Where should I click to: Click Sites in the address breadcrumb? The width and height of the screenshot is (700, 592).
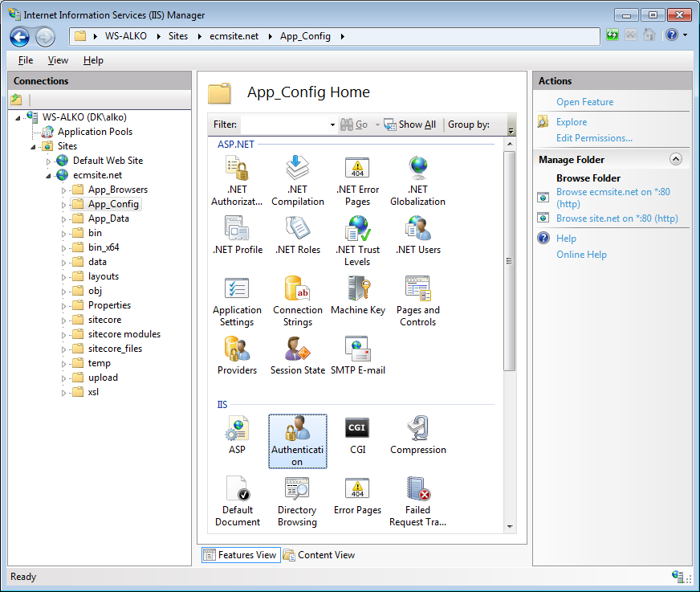coord(178,36)
